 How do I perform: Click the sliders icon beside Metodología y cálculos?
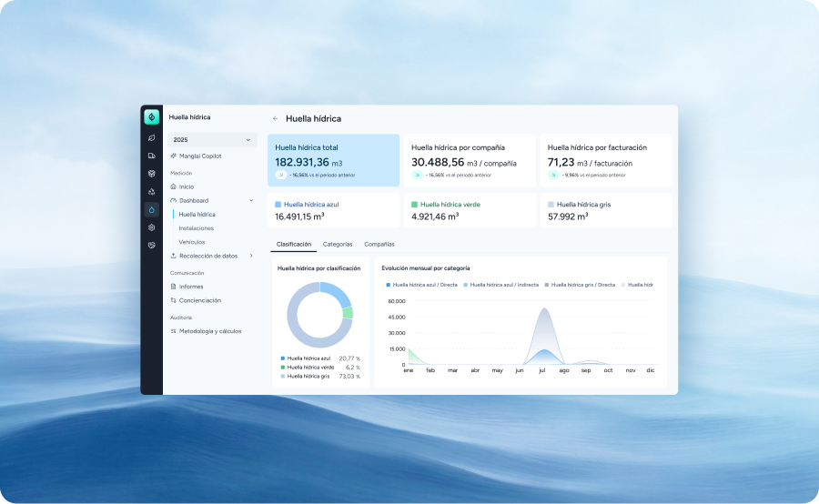174,331
